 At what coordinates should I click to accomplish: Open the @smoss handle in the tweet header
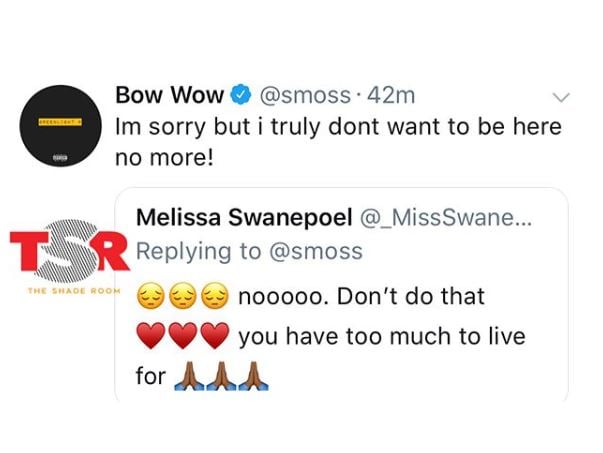pos(305,95)
